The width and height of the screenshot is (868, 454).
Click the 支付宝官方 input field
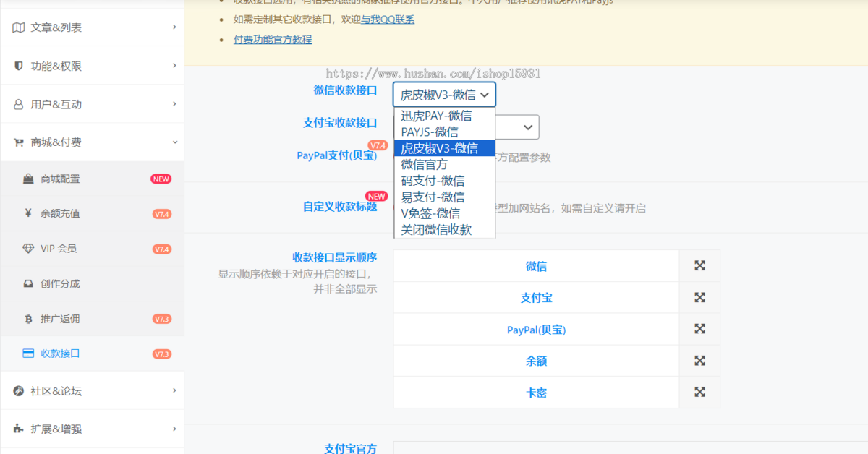click(629, 448)
